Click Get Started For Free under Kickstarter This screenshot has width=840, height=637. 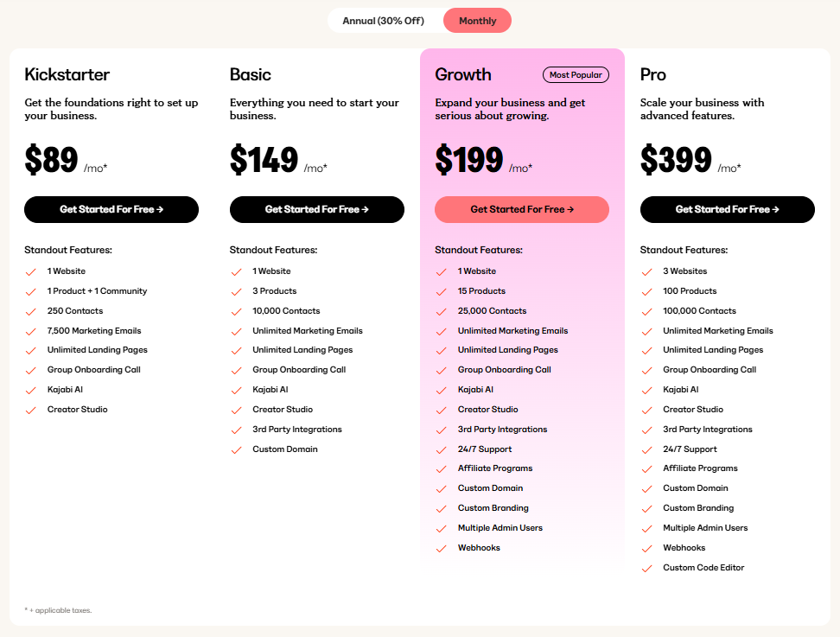click(x=111, y=209)
